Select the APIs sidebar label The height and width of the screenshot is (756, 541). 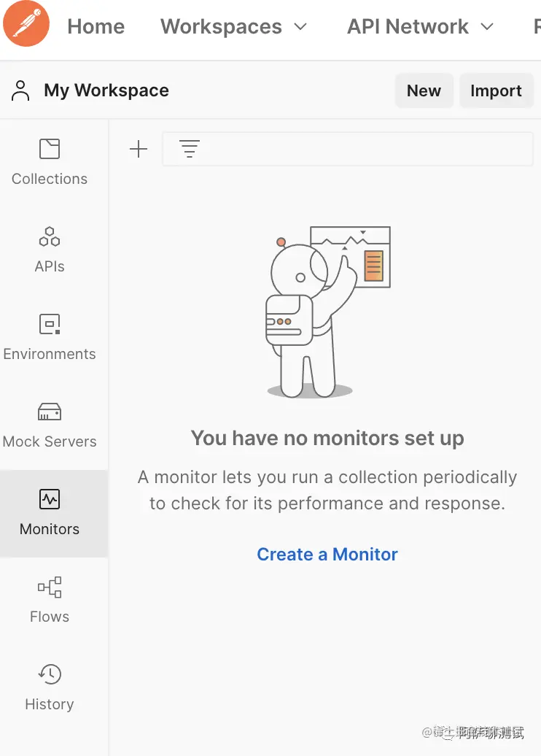(50, 266)
